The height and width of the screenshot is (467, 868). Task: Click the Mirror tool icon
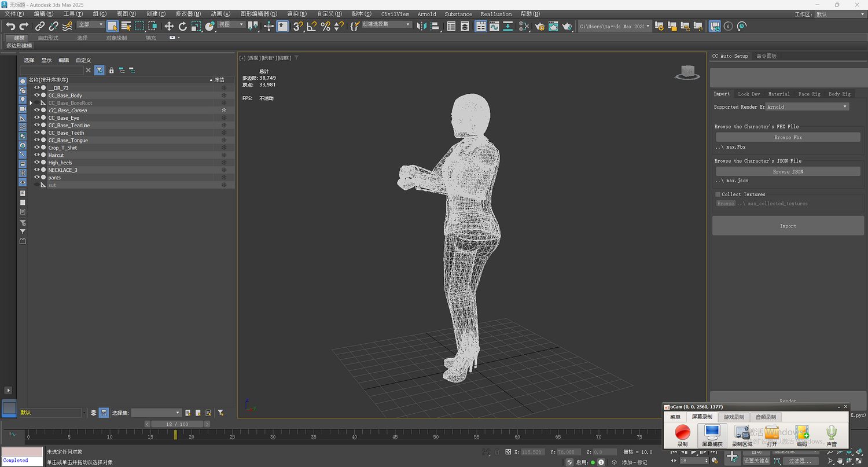421,26
